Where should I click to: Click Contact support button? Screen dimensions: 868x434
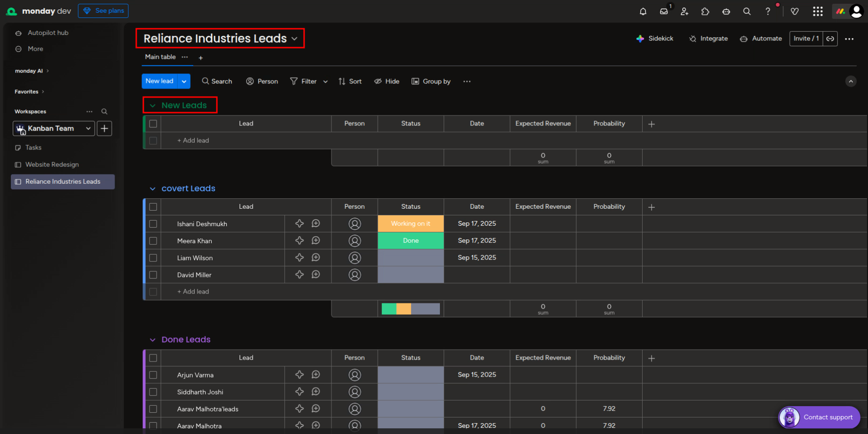point(819,418)
